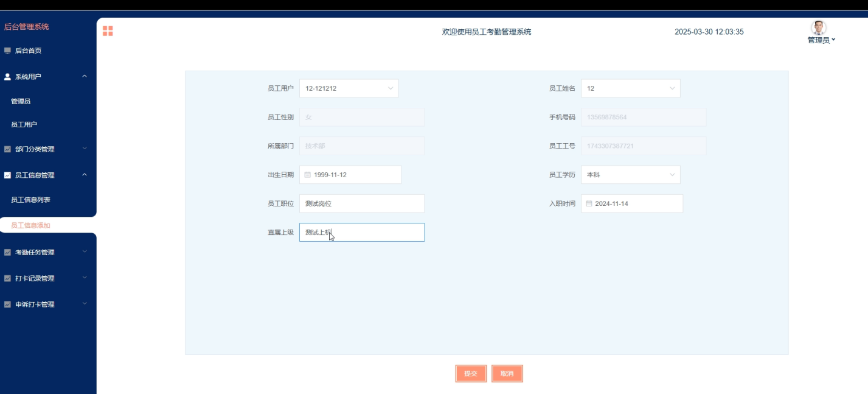Click the chart icon beside 员工信息管理
The width and height of the screenshot is (868, 394).
7,175
